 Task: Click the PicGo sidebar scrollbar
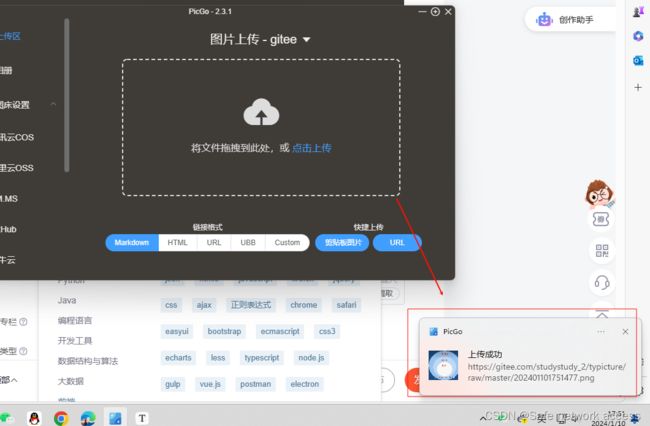[x=67, y=95]
